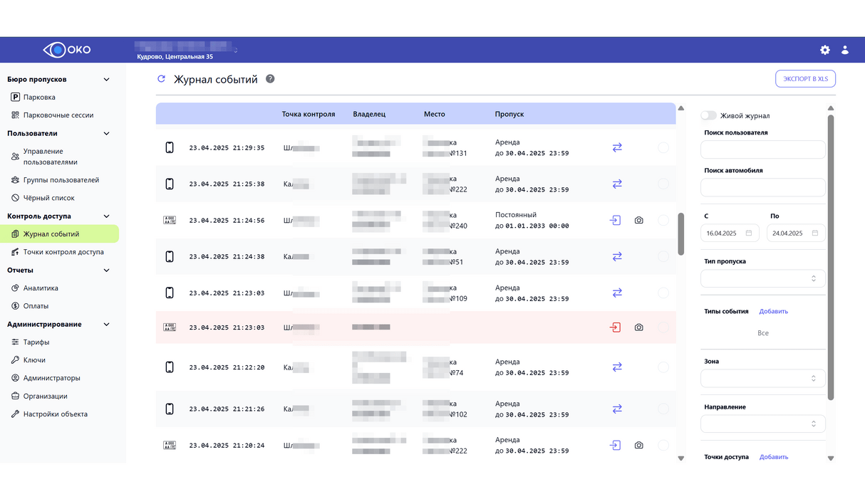Open settings gear in top bar

[x=825, y=50]
